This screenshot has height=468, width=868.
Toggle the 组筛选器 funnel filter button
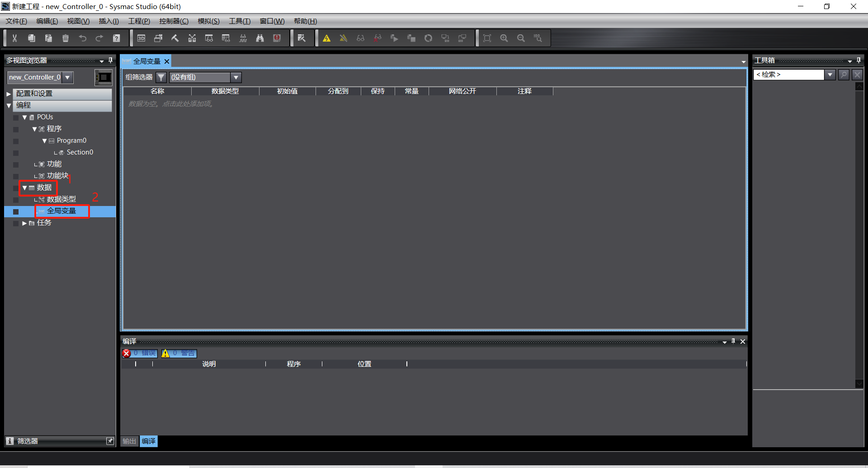pos(161,77)
